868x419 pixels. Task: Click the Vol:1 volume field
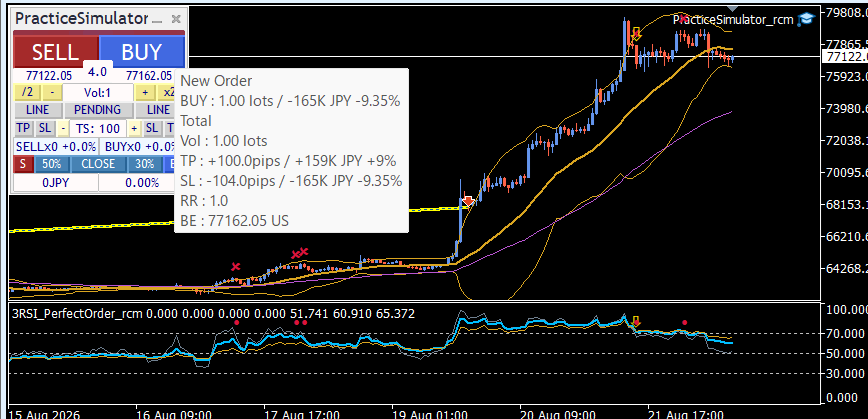(98, 92)
